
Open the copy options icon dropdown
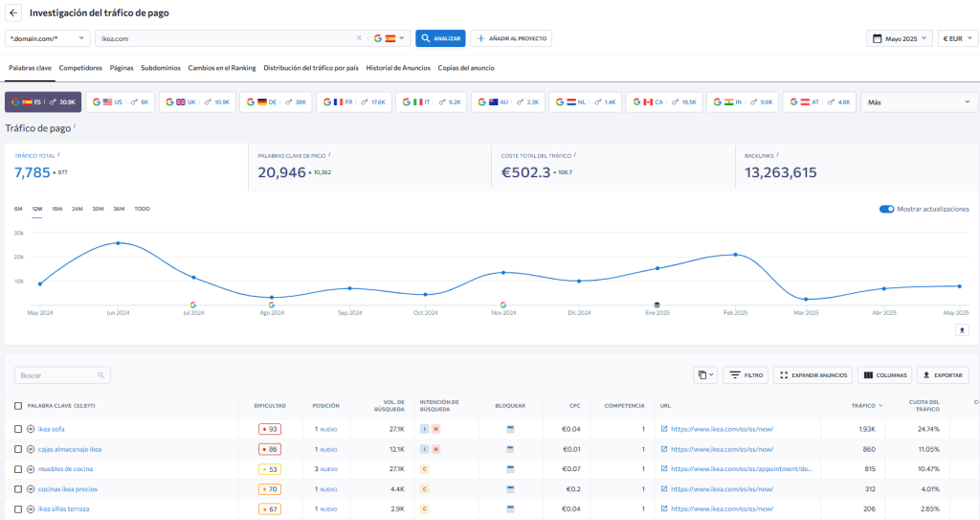point(705,374)
